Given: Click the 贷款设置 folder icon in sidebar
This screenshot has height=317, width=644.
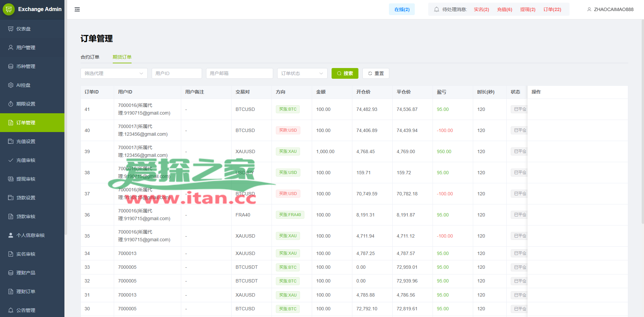Looking at the screenshot, I should (11, 198).
